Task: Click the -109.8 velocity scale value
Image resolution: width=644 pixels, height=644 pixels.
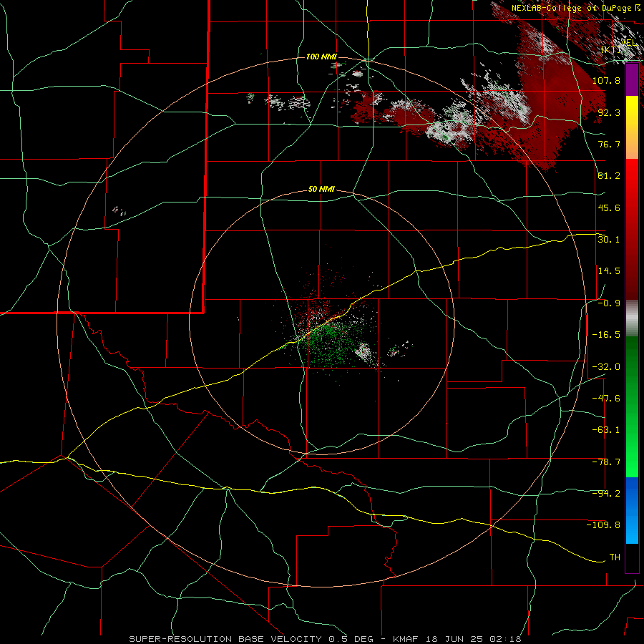Action: [x=603, y=525]
